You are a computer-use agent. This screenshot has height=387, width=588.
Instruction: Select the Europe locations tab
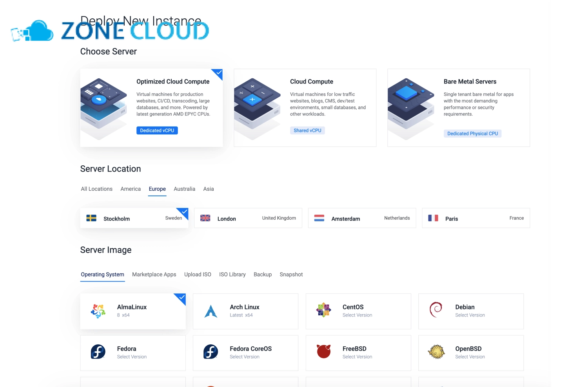click(x=157, y=189)
